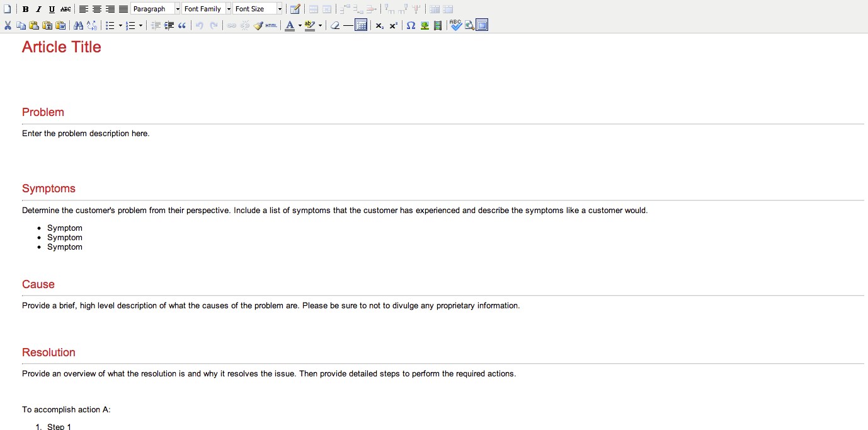The image size is (868, 430).
Task: Place cursor in the Article Title heading
Action: [62, 47]
